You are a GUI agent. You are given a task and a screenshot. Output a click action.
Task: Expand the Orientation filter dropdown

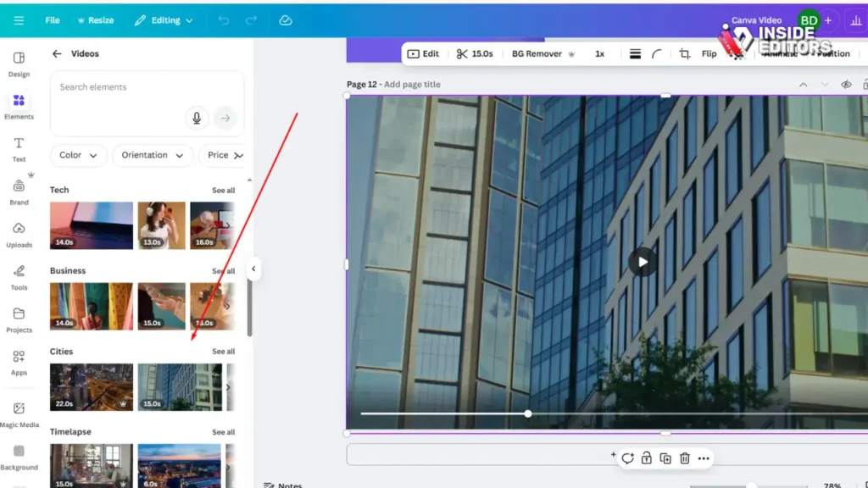(x=153, y=156)
